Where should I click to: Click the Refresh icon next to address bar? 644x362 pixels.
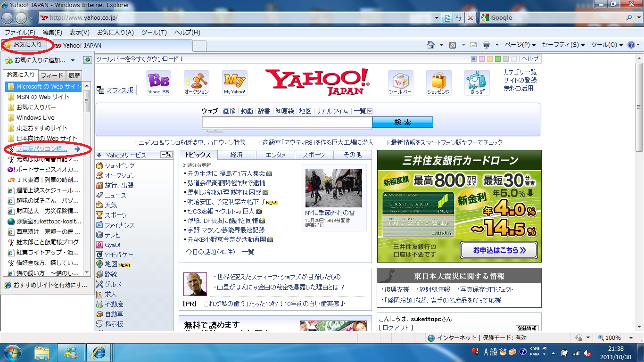point(459,18)
